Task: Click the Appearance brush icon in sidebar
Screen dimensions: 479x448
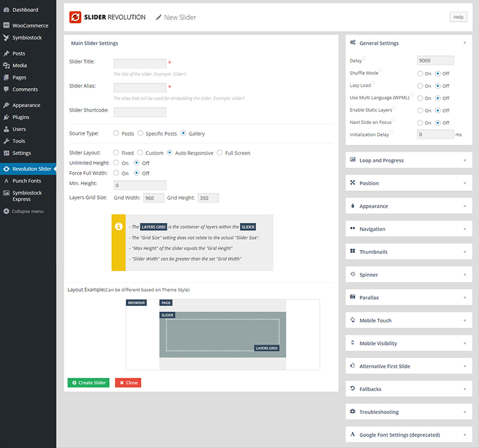Action: [6, 105]
